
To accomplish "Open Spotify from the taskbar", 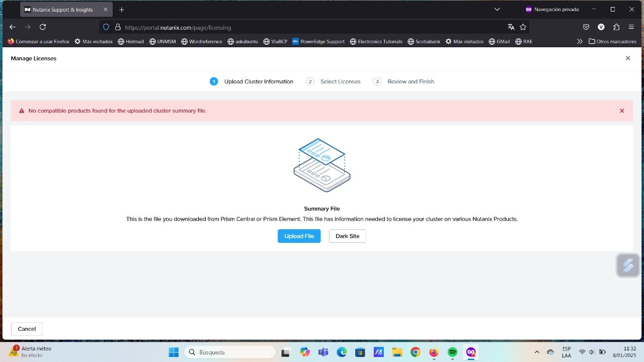I will [452, 352].
